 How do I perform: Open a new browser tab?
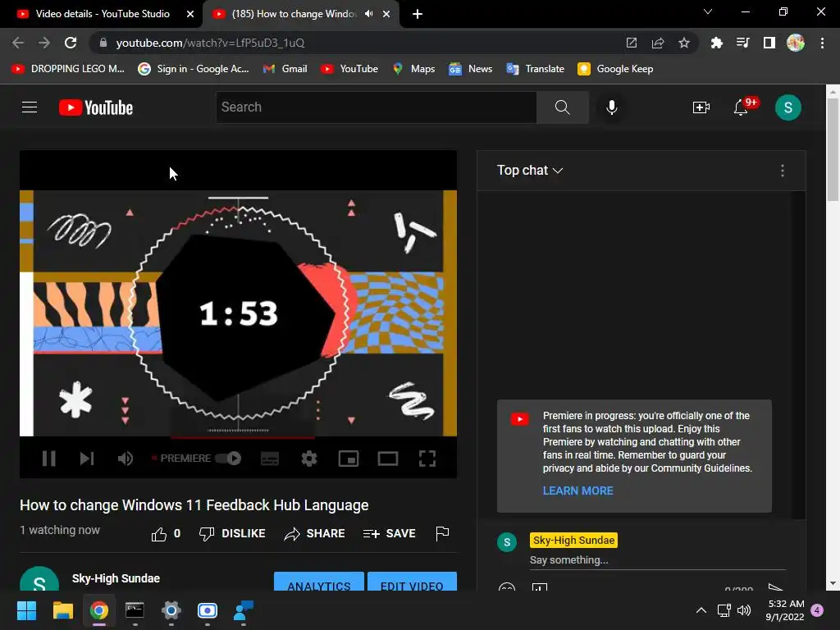pyautogui.click(x=418, y=14)
